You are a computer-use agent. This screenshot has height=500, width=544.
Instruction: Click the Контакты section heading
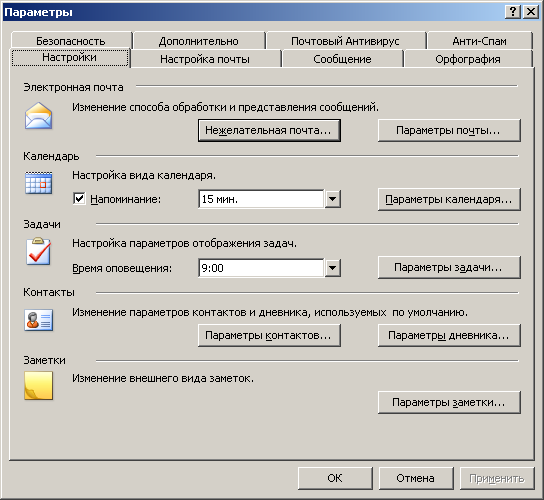(49, 292)
